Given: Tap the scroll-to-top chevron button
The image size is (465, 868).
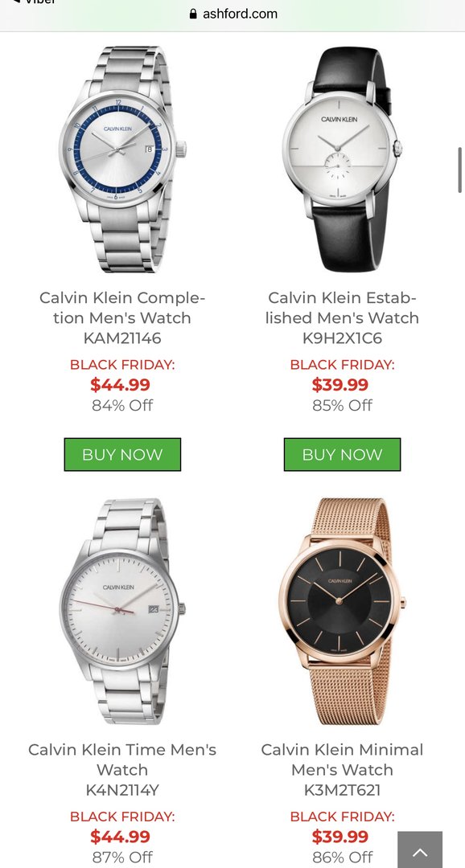Looking at the screenshot, I should click(x=420, y=850).
